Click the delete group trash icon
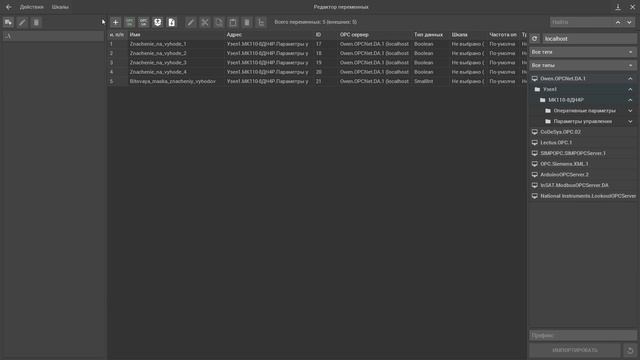This screenshot has height=360, width=640. pos(36,22)
